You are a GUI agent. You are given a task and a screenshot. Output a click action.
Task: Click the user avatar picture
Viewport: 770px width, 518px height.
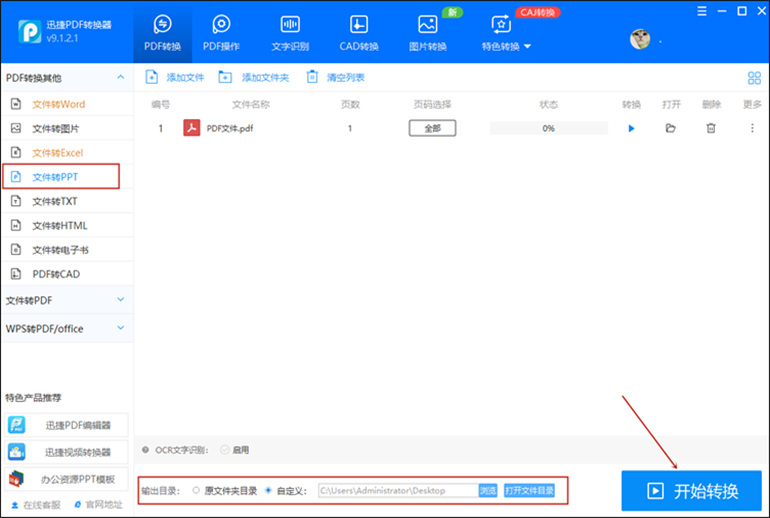tap(640, 39)
